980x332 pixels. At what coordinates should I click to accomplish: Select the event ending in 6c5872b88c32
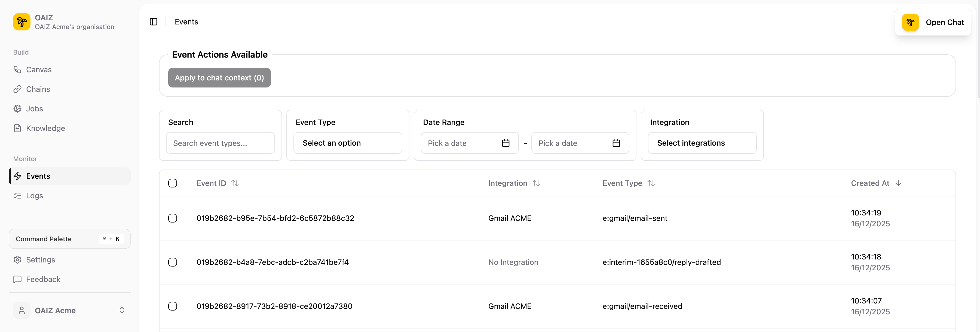coord(173,218)
